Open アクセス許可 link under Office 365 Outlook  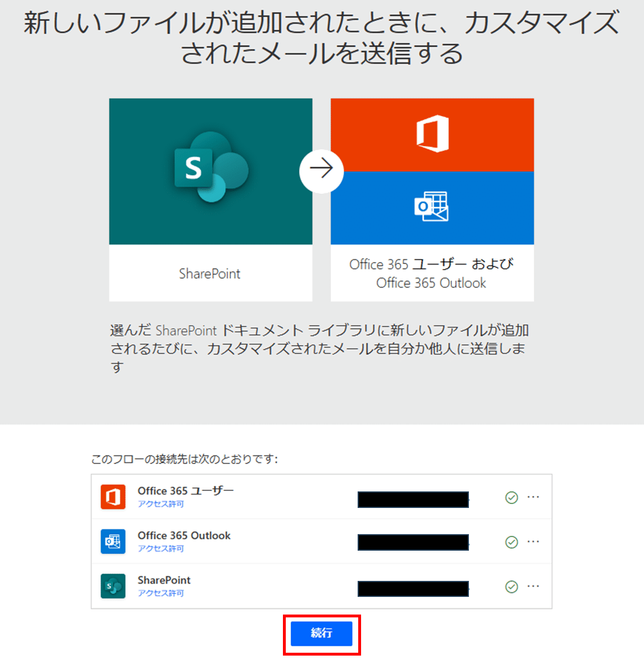click(161, 548)
